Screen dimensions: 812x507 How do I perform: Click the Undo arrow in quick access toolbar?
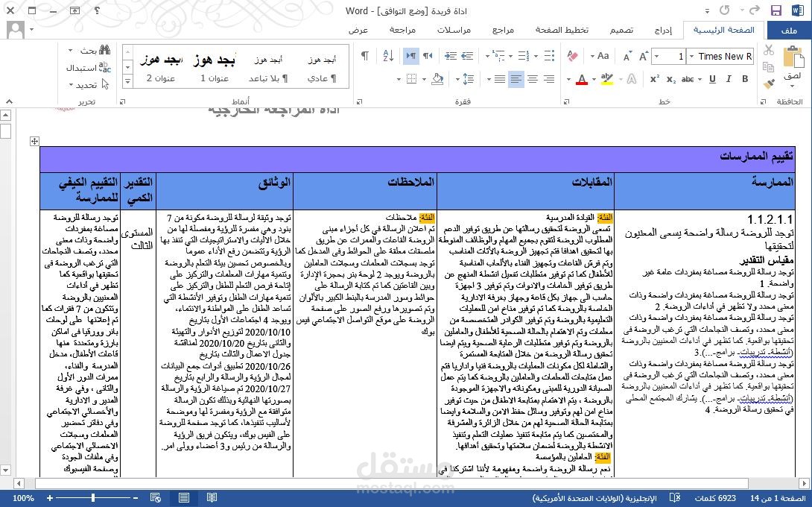tap(754, 10)
